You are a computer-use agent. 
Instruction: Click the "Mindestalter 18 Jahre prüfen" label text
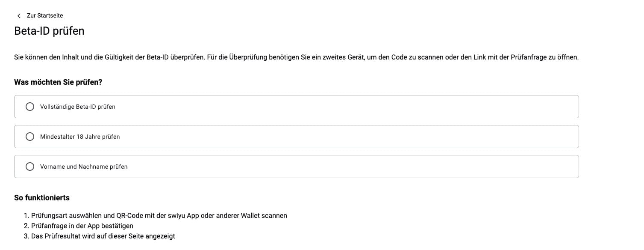pos(80,137)
